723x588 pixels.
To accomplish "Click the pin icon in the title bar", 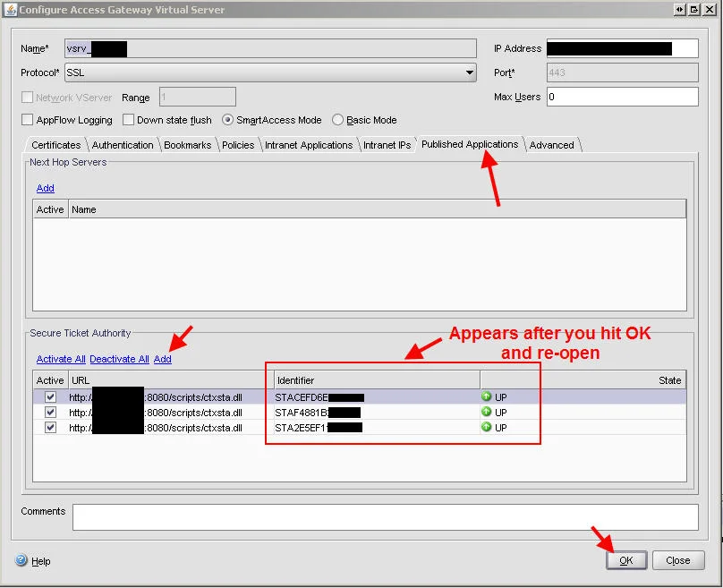I will point(679,9).
